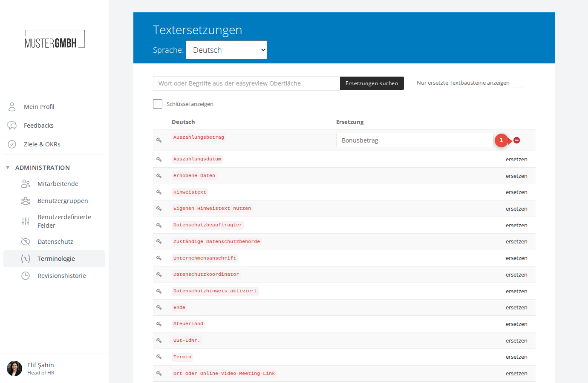Click the key icon beside Steuerland

tap(159, 324)
